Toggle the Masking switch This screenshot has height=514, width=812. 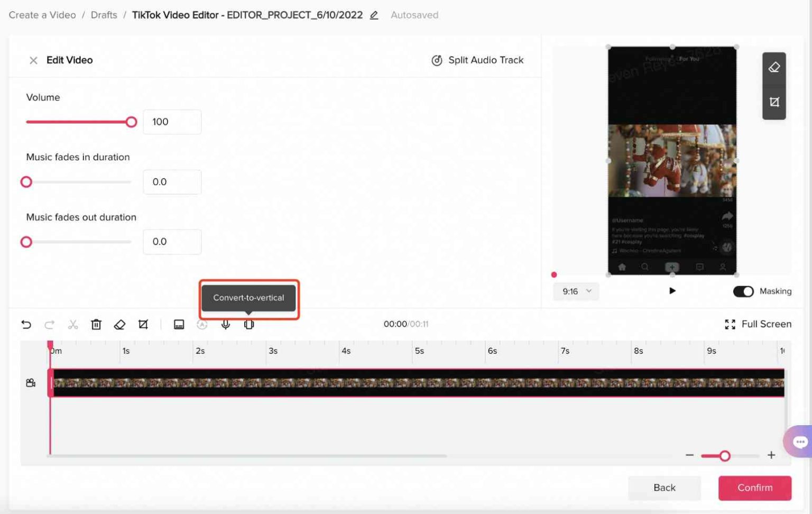point(743,291)
